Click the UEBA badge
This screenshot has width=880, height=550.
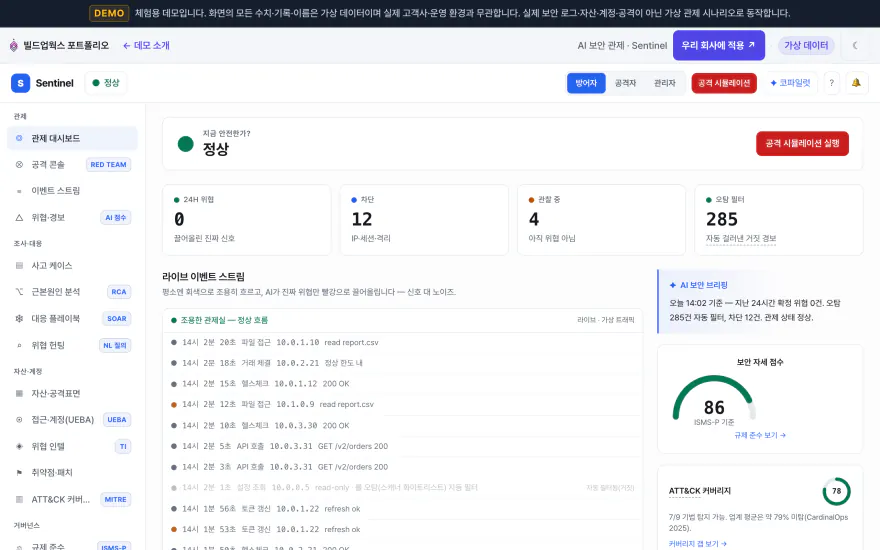pos(117,420)
